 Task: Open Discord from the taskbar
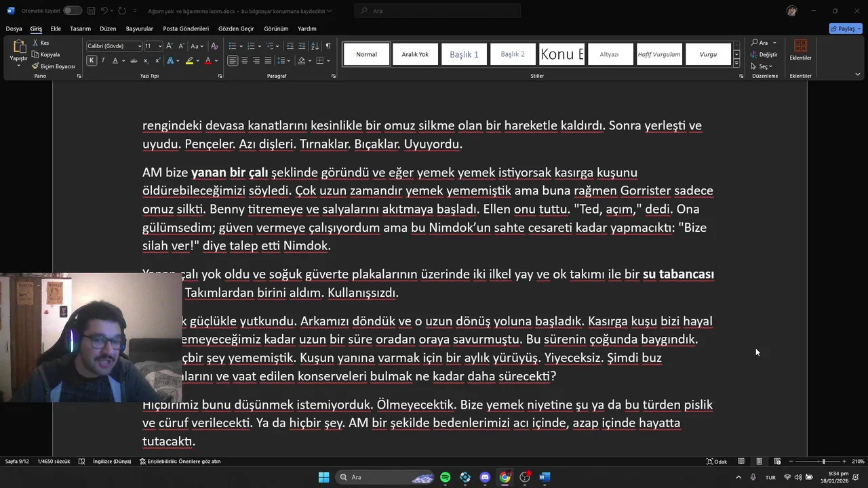[x=485, y=477]
